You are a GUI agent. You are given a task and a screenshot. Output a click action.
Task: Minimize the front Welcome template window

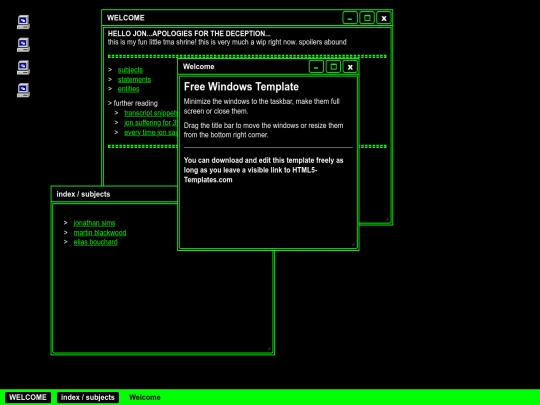click(x=316, y=67)
